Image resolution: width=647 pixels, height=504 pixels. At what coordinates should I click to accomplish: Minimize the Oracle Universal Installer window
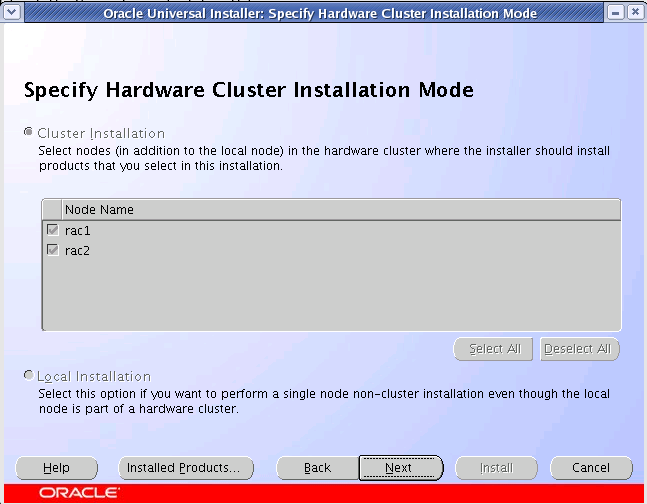pos(615,12)
